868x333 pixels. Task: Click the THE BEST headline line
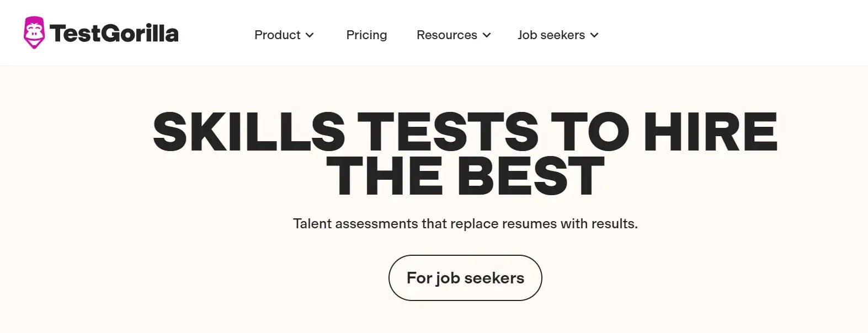click(465, 176)
